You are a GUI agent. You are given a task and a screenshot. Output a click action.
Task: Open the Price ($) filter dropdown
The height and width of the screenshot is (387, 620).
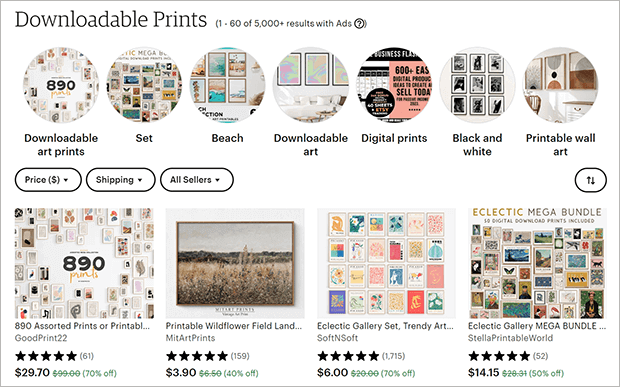(48, 180)
